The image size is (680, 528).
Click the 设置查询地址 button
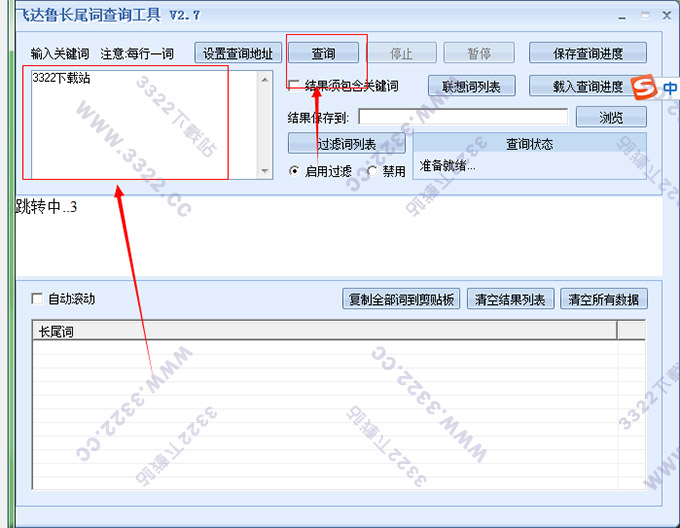coord(238,53)
